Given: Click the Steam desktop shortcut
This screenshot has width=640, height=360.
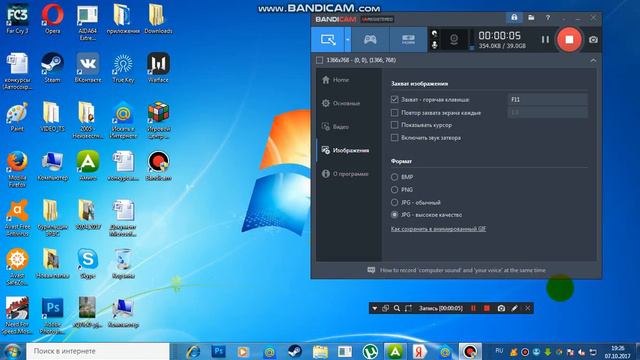Looking at the screenshot, I should pos(52,68).
